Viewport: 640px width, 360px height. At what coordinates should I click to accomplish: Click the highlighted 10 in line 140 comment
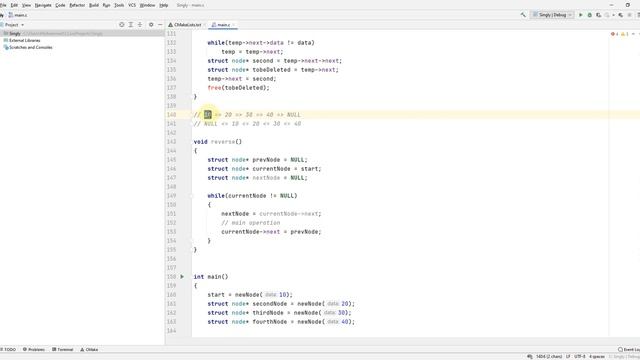click(208, 115)
